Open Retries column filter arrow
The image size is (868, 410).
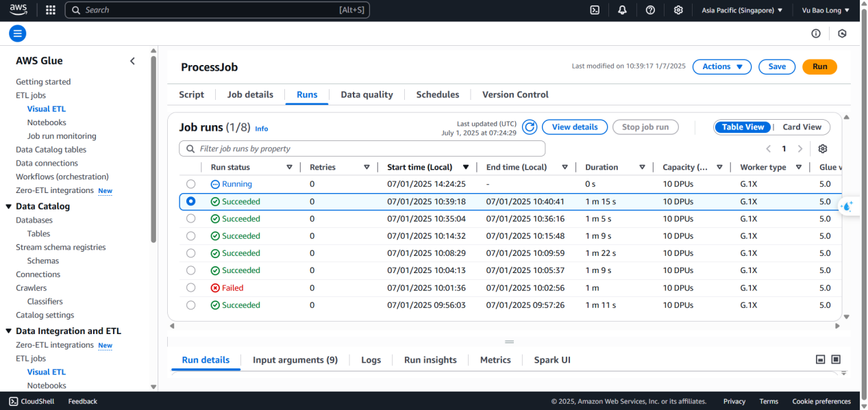click(x=367, y=167)
